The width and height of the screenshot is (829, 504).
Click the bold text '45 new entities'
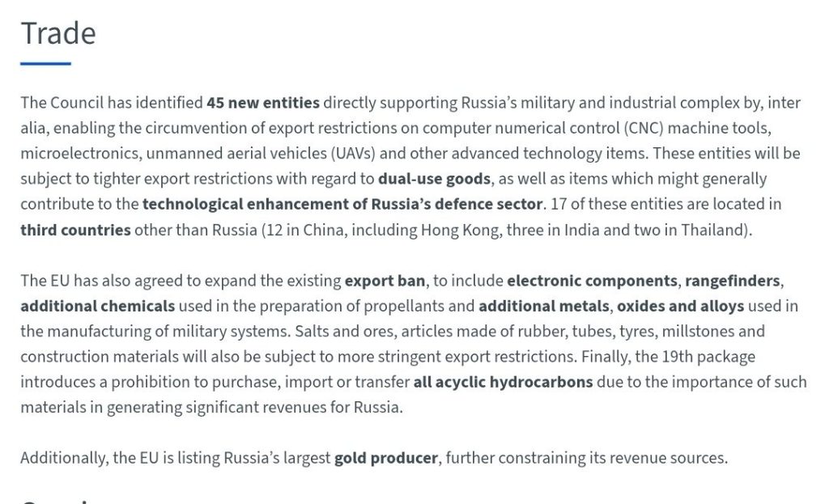[263, 103]
